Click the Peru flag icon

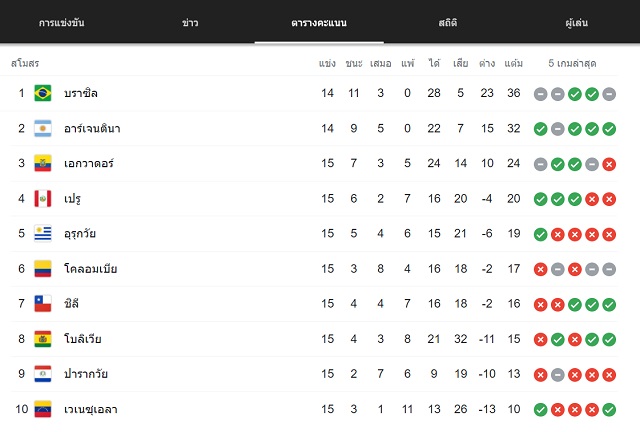pyautogui.click(x=43, y=198)
